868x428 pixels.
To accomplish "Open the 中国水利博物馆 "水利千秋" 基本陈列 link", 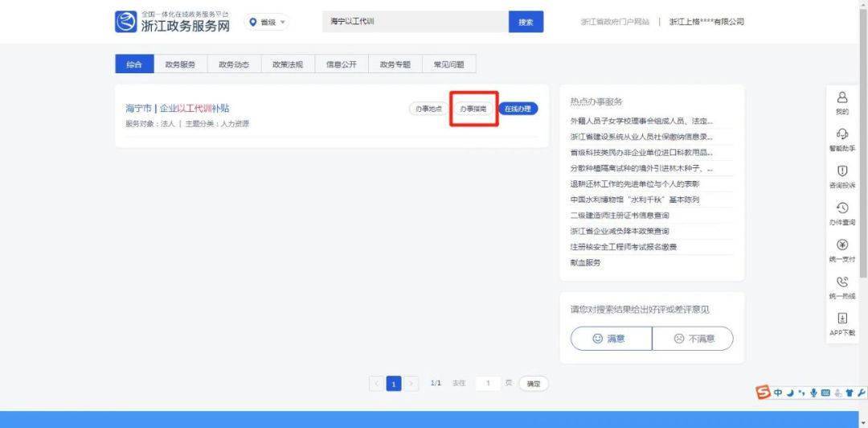I will [635, 200].
